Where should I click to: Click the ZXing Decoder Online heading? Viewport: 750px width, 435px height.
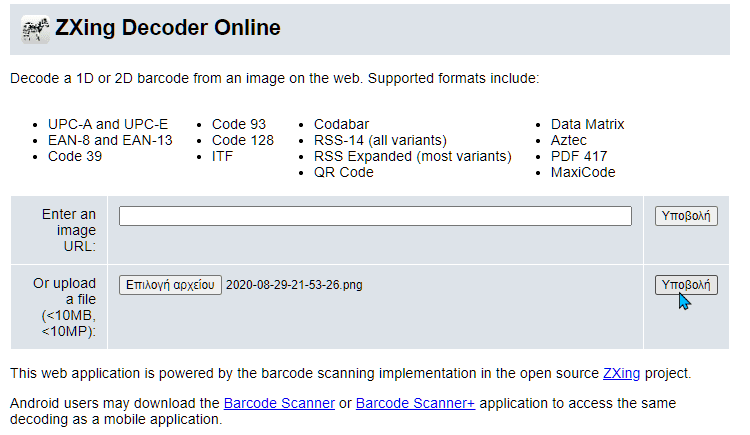[x=167, y=28]
